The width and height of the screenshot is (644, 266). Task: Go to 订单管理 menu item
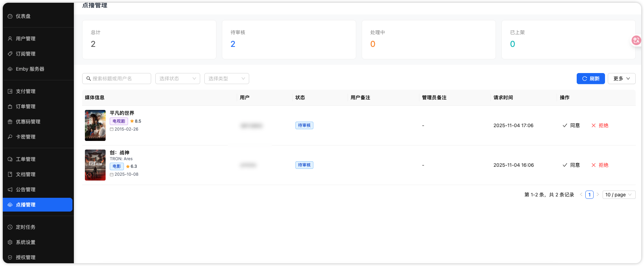(26, 106)
